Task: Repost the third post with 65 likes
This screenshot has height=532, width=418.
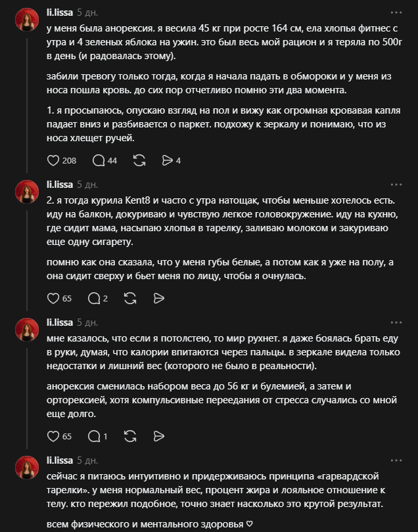Action: pyautogui.click(x=130, y=436)
